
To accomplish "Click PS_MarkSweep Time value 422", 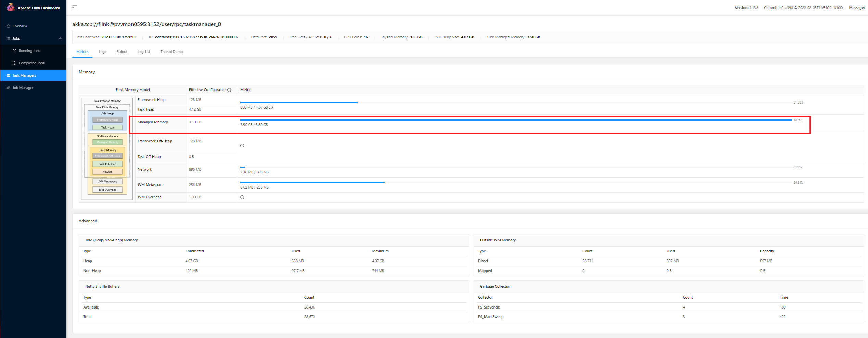I will pos(783,317).
